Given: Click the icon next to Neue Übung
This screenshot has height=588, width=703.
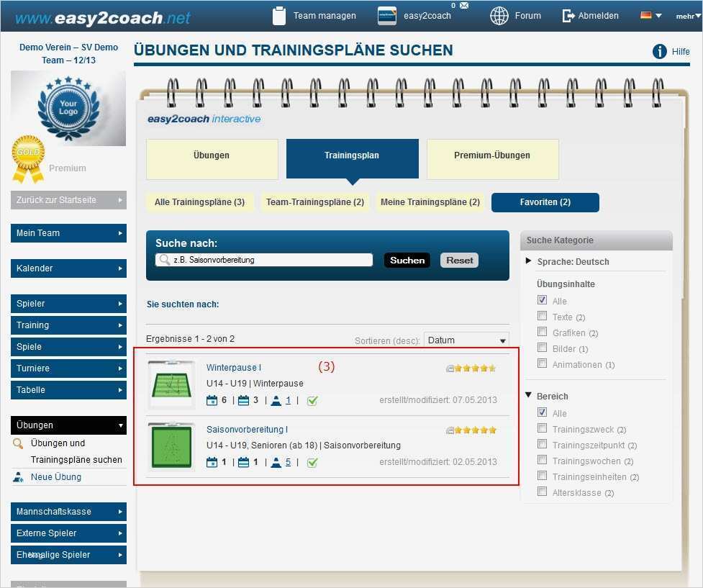Looking at the screenshot, I should tap(18, 477).
